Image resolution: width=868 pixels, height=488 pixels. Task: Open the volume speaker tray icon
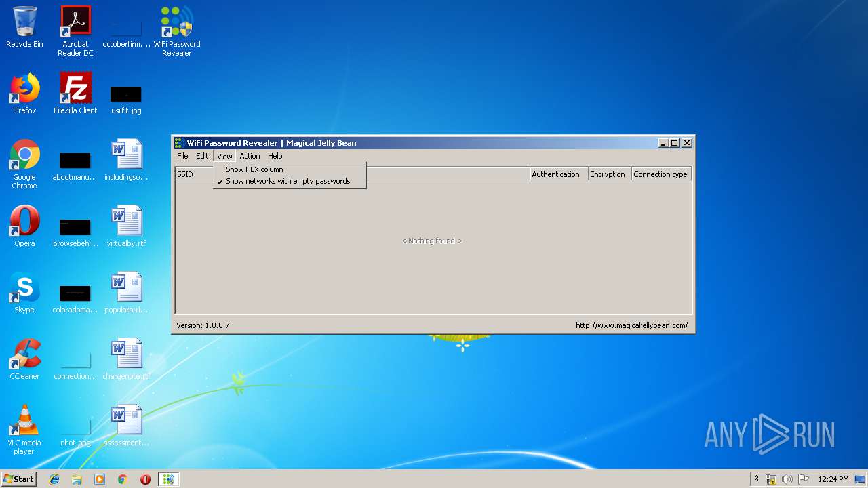click(x=787, y=479)
